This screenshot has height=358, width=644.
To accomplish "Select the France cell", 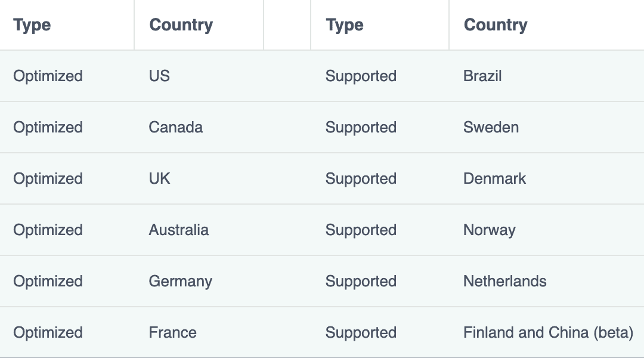I will pyautogui.click(x=173, y=333).
